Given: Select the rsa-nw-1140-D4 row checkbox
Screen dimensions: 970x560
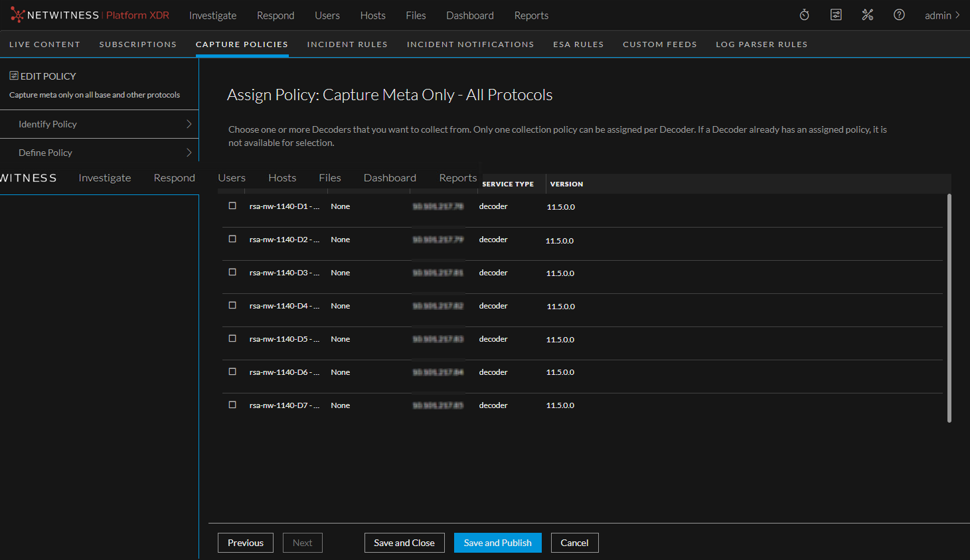Looking at the screenshot, I should (232, 305).
